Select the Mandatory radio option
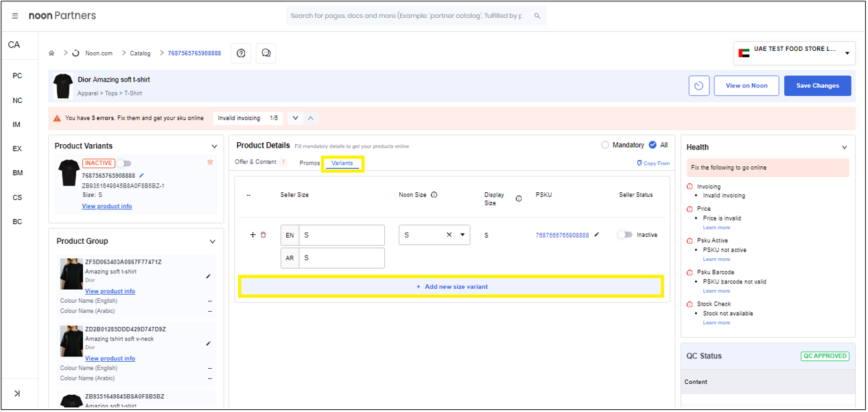This screenshot has height=412, width=868. 605,145
